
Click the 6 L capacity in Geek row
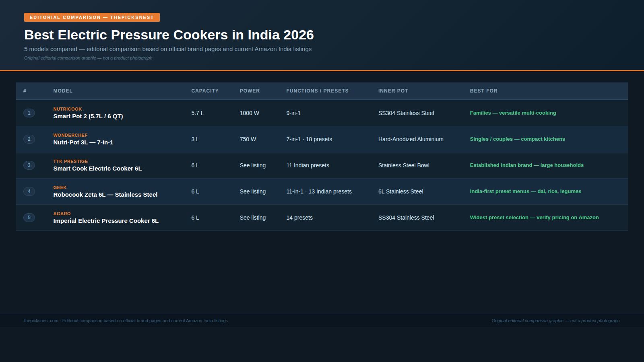195,191
